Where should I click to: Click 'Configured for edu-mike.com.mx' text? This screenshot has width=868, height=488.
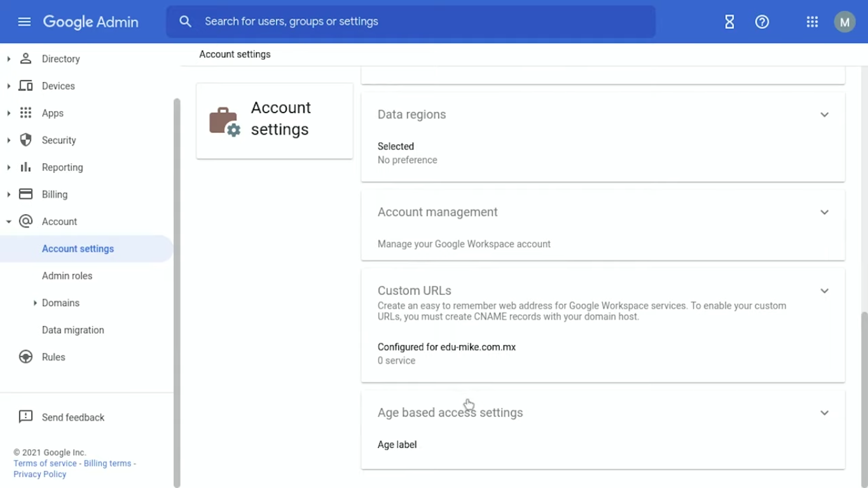[x=446, y=347]
